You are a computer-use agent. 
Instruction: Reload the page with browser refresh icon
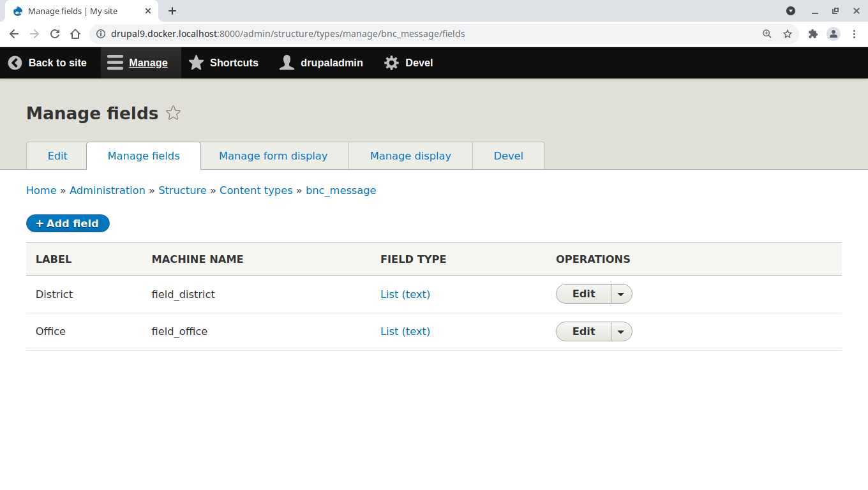pos(55,34)
